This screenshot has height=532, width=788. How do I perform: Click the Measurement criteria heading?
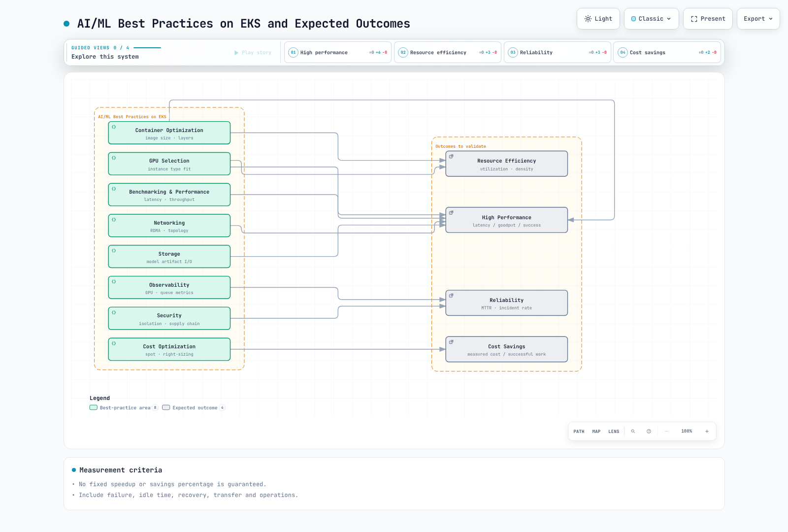(x=121, y=470)
